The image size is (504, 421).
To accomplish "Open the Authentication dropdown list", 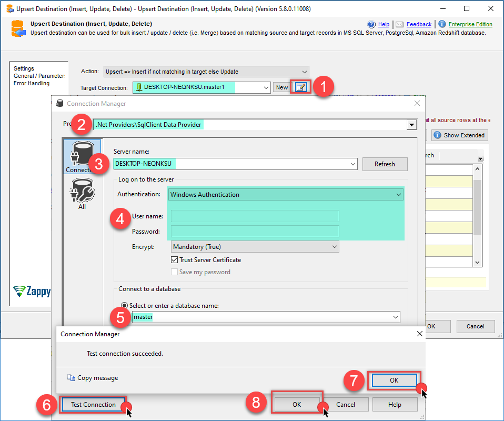I will (398, 195).
